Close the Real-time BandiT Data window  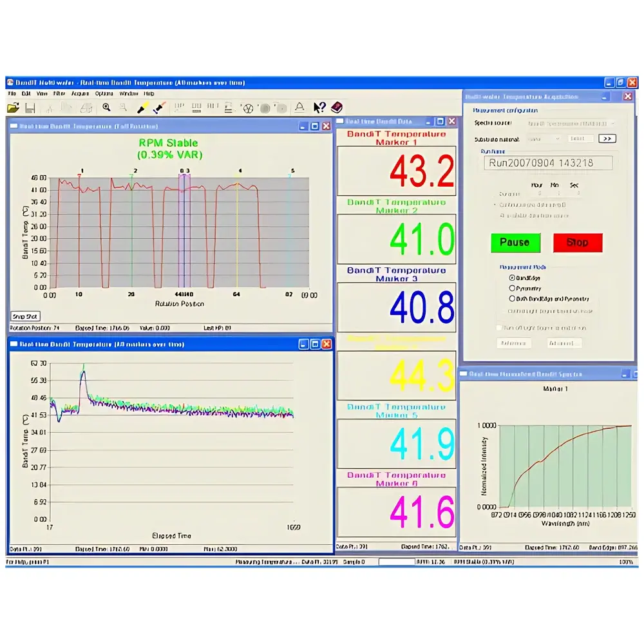[x=452, y=121]
